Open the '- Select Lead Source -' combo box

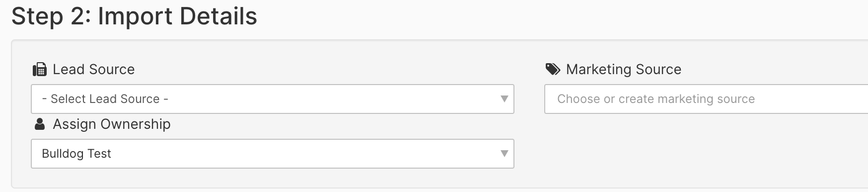click(x=273, y=99)
